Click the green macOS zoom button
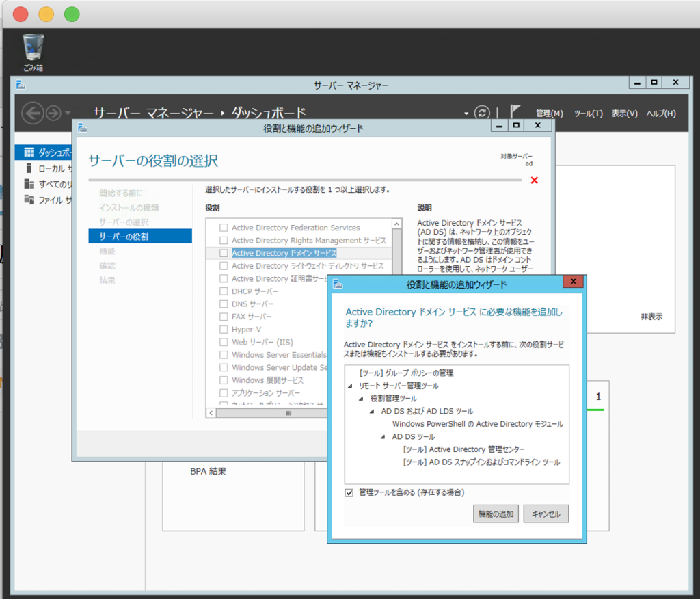This screenshot has width=700, height=599. click(x=72, y=14)
